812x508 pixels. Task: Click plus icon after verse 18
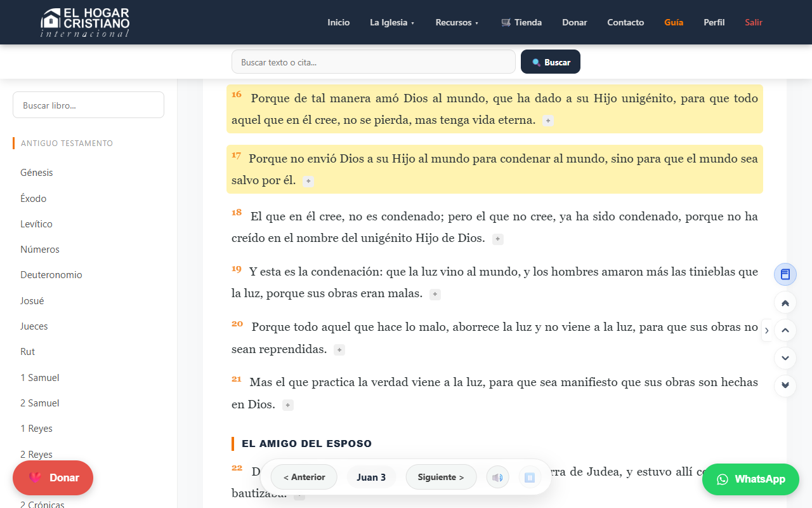(x=498, y=239)
